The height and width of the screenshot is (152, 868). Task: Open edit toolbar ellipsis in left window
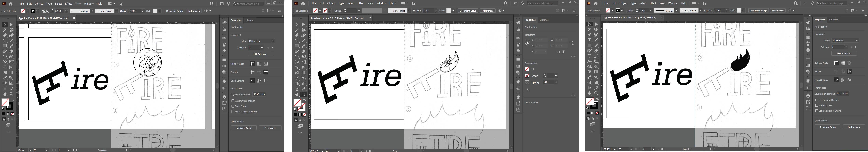click(8, 132)
